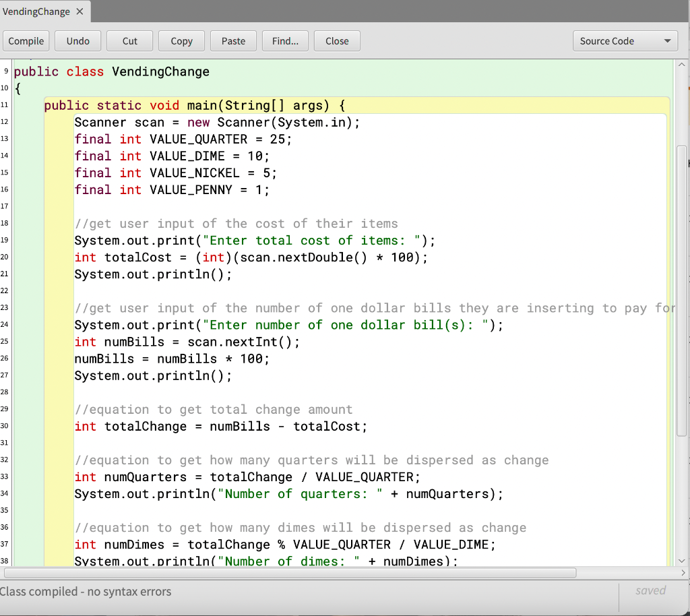Close the editor window via Close button
The width and height of the screenshot is (690, 616).
(x=336, y=40)
